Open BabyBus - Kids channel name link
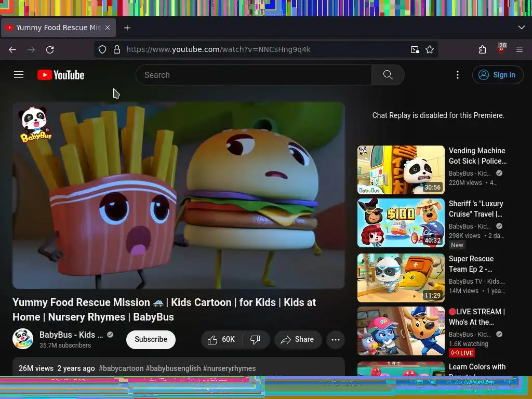The image size is (532, 399). [71, 335]
